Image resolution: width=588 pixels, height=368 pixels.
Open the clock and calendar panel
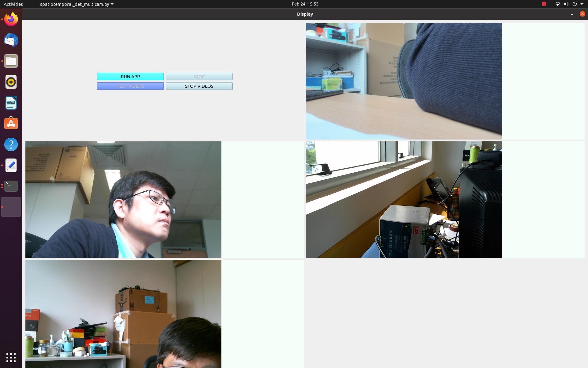coord(305,4)
